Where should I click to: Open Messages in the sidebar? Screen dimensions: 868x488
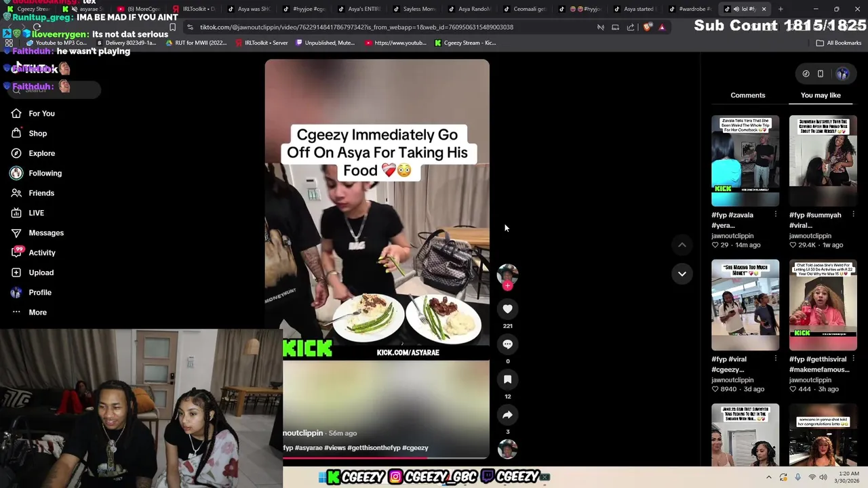point(37,232)
